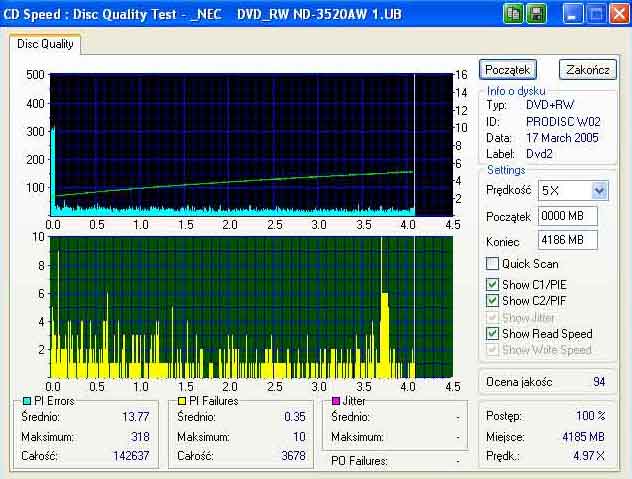Uncheck Show C1/PIE option
632x479 pixels.
click(492, 284)
